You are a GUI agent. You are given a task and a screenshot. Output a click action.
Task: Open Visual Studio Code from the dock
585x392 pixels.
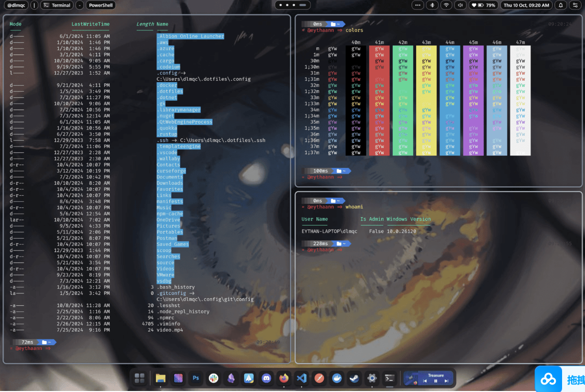click(301, 378)
